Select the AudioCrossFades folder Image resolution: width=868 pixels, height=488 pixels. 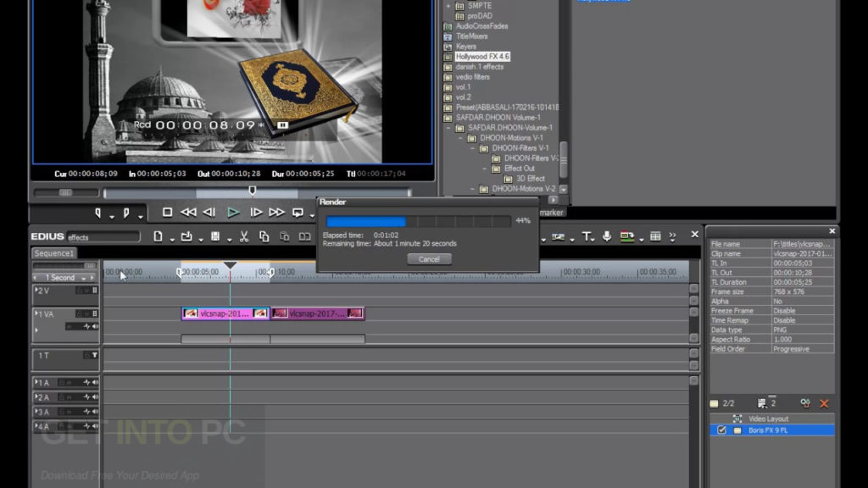click(481, 26)
